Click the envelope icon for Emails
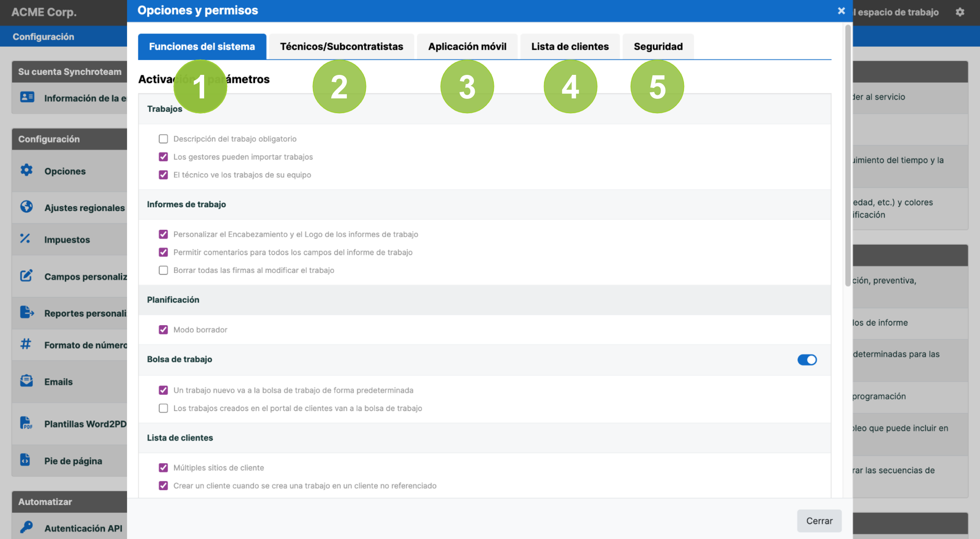980x539 pixels. 27,381
